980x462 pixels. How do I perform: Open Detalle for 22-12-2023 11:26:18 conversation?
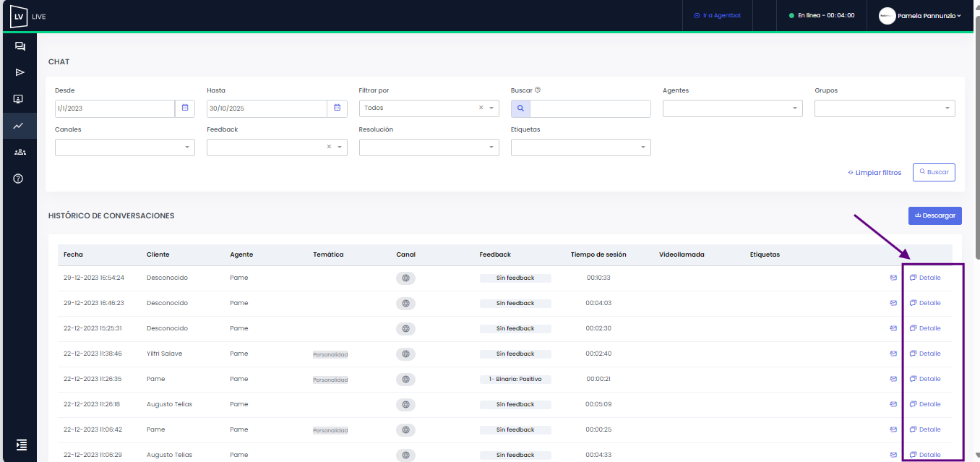pos(925,404)
